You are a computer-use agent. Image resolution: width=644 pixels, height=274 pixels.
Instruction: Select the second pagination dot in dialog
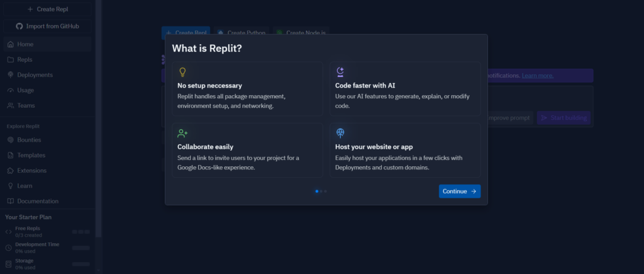click(321, 191)
